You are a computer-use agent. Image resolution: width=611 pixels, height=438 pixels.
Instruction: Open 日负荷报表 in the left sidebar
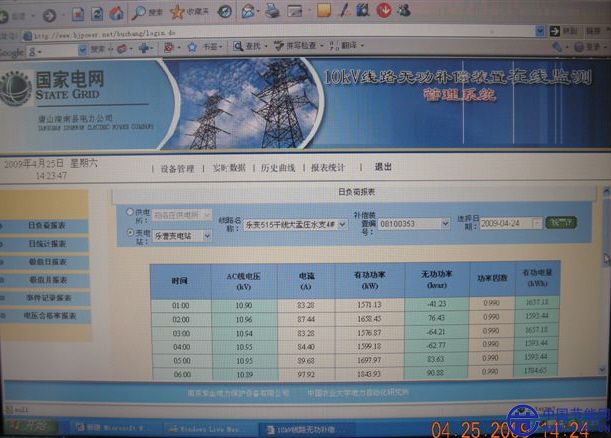point(47,226)
